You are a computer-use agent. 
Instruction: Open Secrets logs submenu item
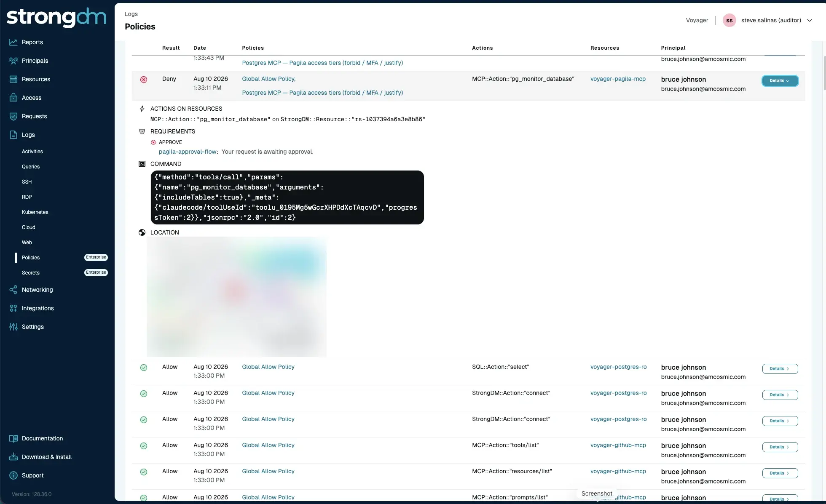tap(31, 273)
